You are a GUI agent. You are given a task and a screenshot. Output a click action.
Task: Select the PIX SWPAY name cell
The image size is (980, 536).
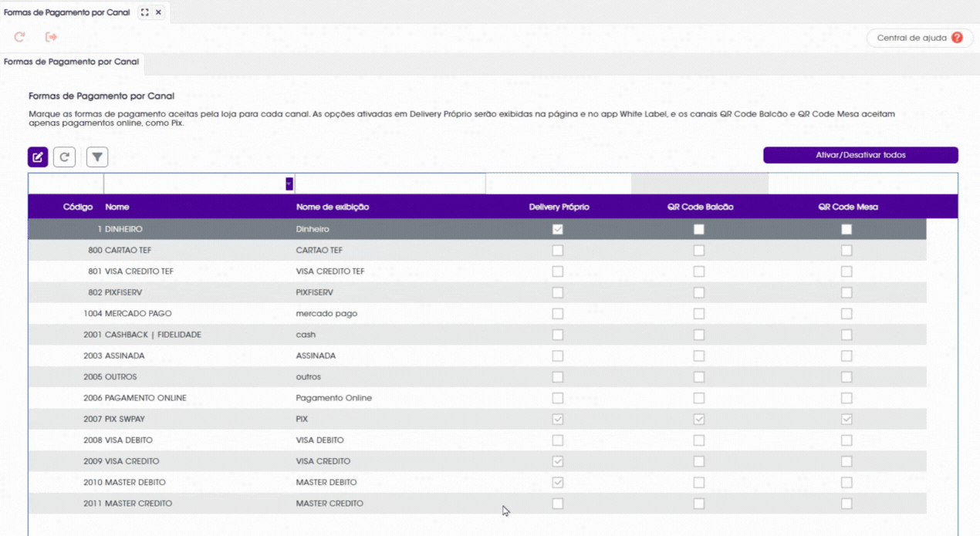125,419
